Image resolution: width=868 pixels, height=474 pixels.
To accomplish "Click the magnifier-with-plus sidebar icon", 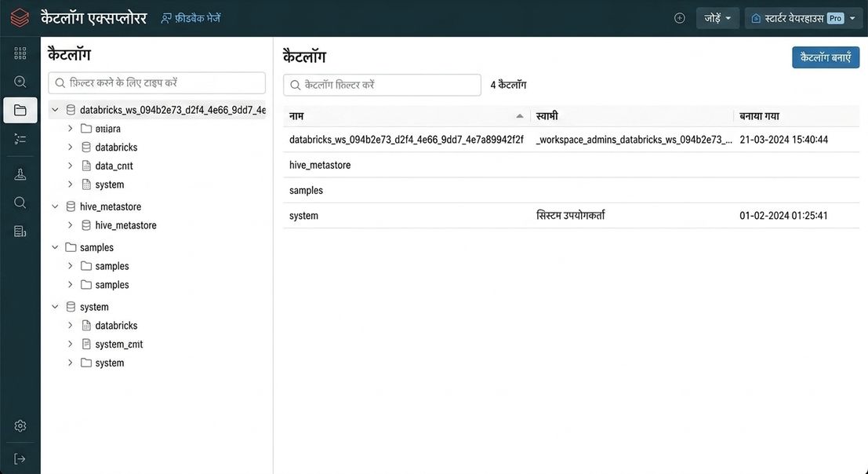I will click(x=20, y=82).
